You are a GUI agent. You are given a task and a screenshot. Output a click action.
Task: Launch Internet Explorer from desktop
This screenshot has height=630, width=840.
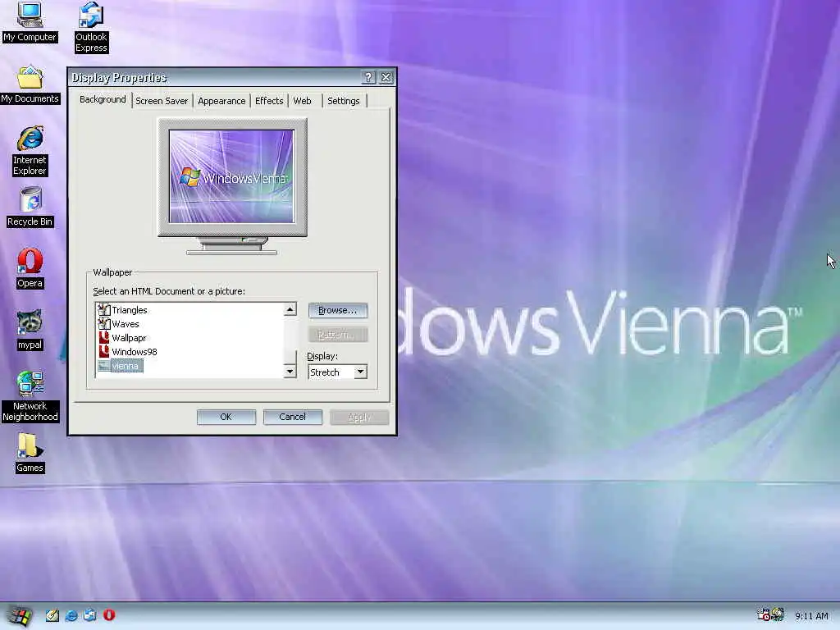[30, 151]
